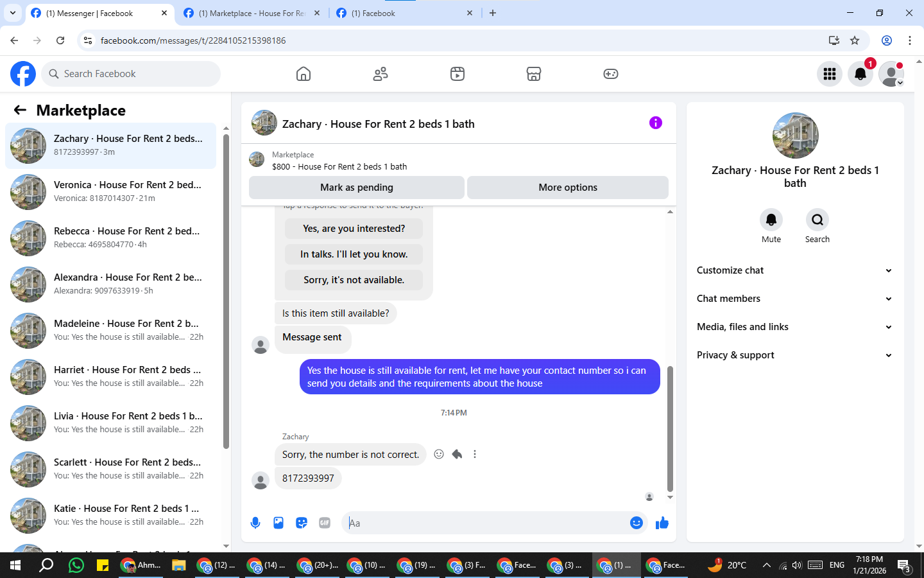Record a voice clip with microphone icon

tap(255, 523)
